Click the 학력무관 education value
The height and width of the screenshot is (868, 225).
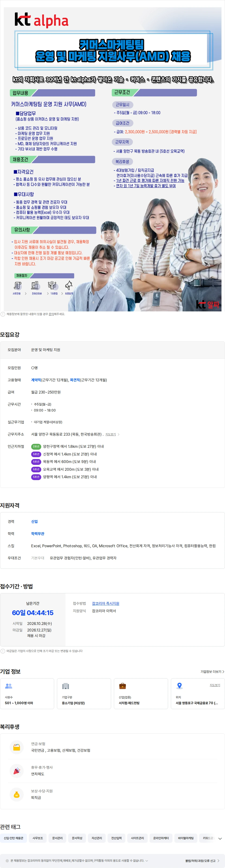[x=38, y=534]
